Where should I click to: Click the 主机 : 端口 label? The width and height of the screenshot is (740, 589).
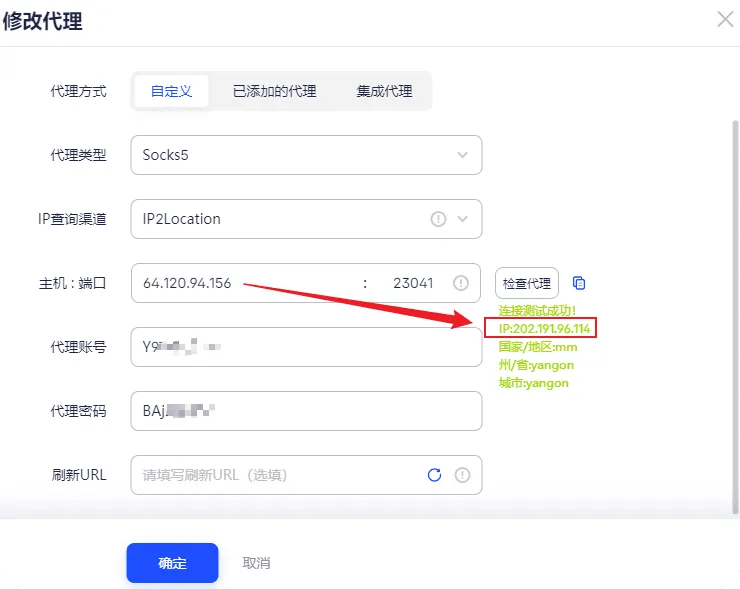tap(72, 283)
